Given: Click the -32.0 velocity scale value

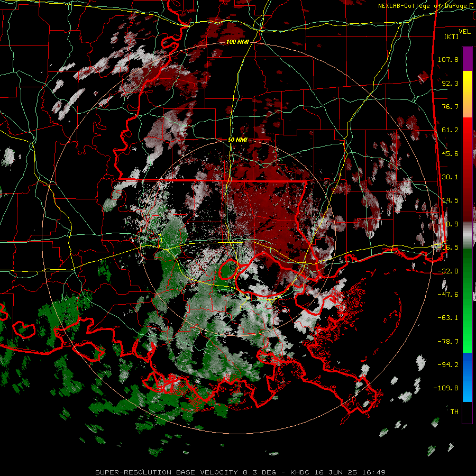Looking at the screenshot, I should [448, 271].
